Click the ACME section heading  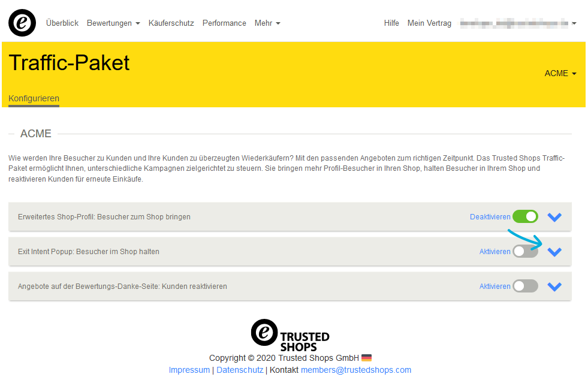35,134
